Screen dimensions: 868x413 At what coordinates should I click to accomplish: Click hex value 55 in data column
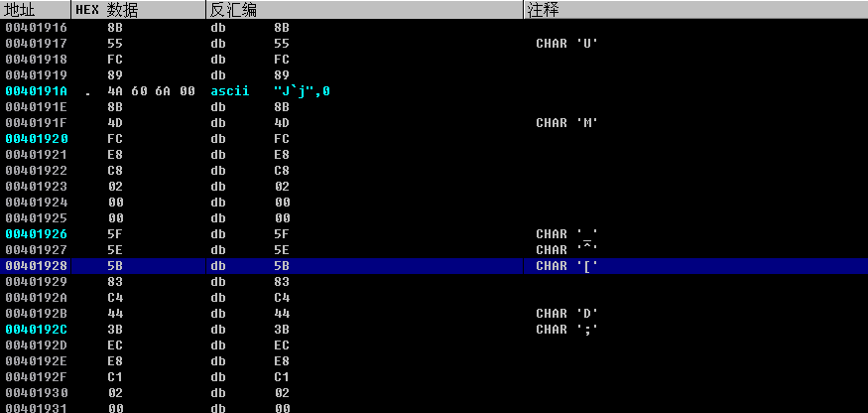point(115,44)
